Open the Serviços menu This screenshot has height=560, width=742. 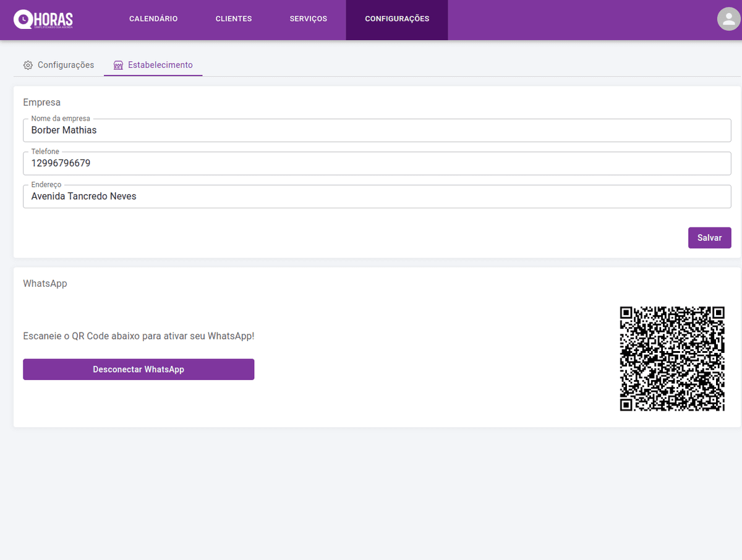tap(309, 19)
